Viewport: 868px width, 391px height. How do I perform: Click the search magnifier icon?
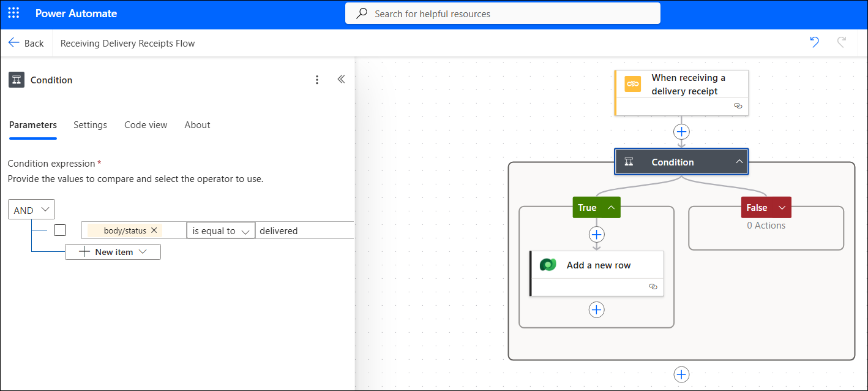tap(362, 13)
